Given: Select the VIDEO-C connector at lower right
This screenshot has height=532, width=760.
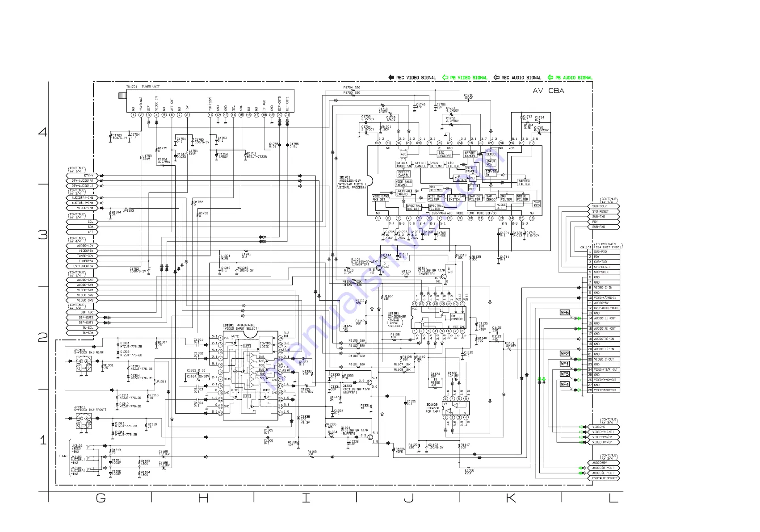Looking at the screenshot, I should point(604,427).
